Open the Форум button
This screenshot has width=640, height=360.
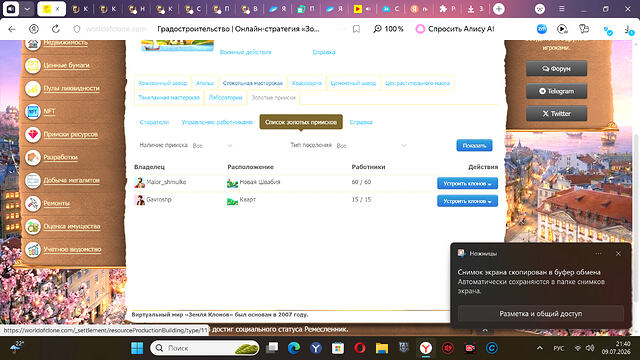tap(556, 69)
